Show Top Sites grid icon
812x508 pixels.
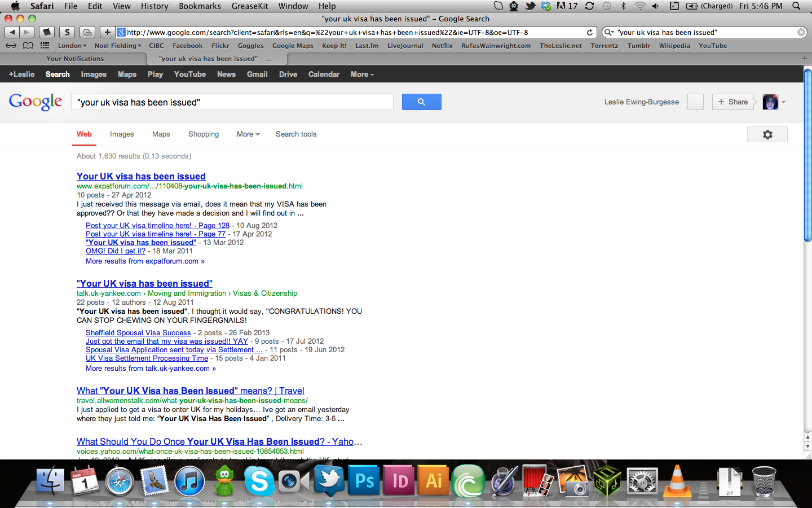click(45, 46)
